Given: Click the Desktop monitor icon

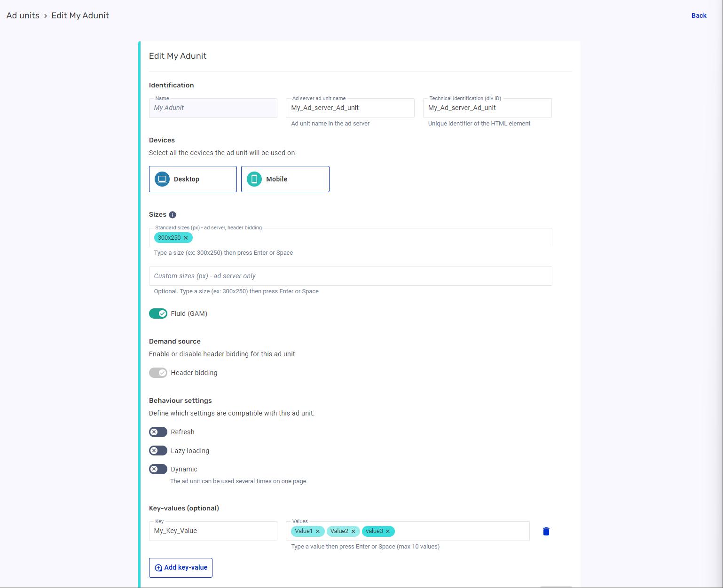Looking at the screenshot, I should coord(162,179).
